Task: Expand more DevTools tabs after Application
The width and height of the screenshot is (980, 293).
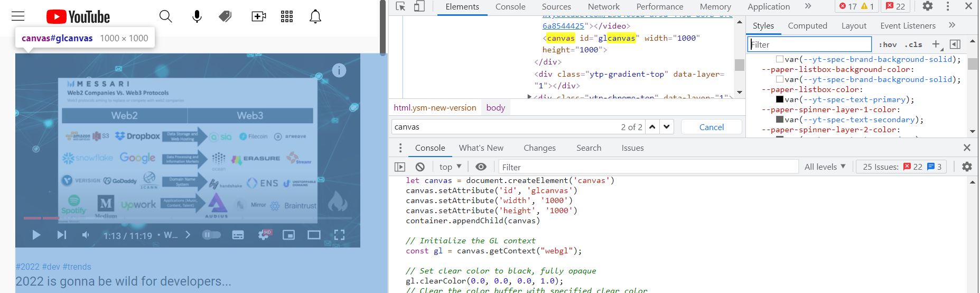Action: coord(808,6)
